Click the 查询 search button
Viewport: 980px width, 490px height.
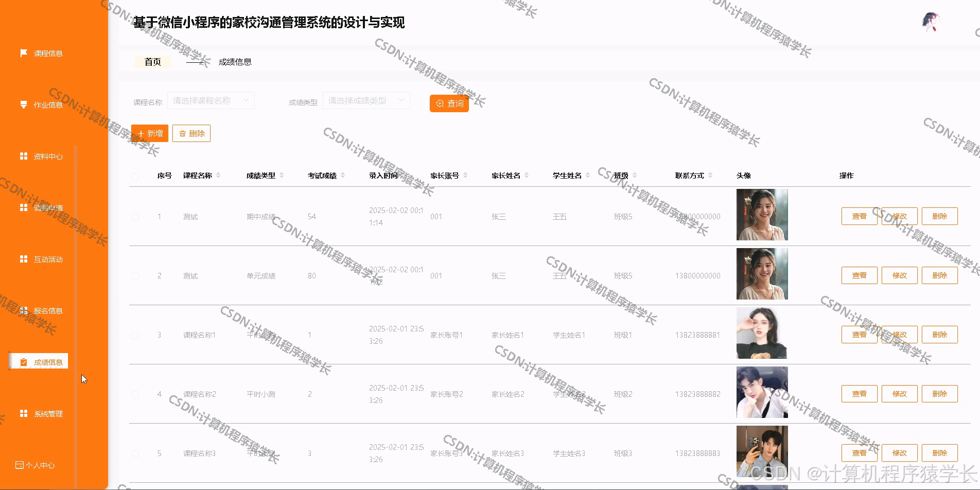449,103
